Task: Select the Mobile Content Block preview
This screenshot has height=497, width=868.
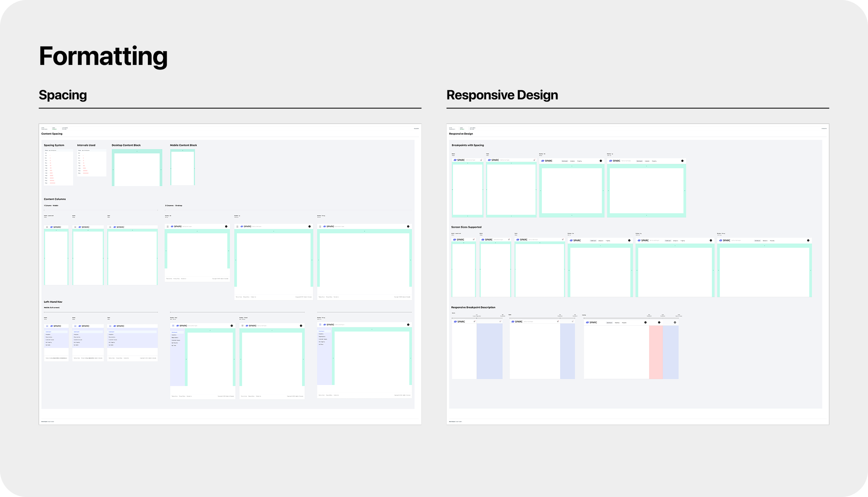Action: (182, 167)
